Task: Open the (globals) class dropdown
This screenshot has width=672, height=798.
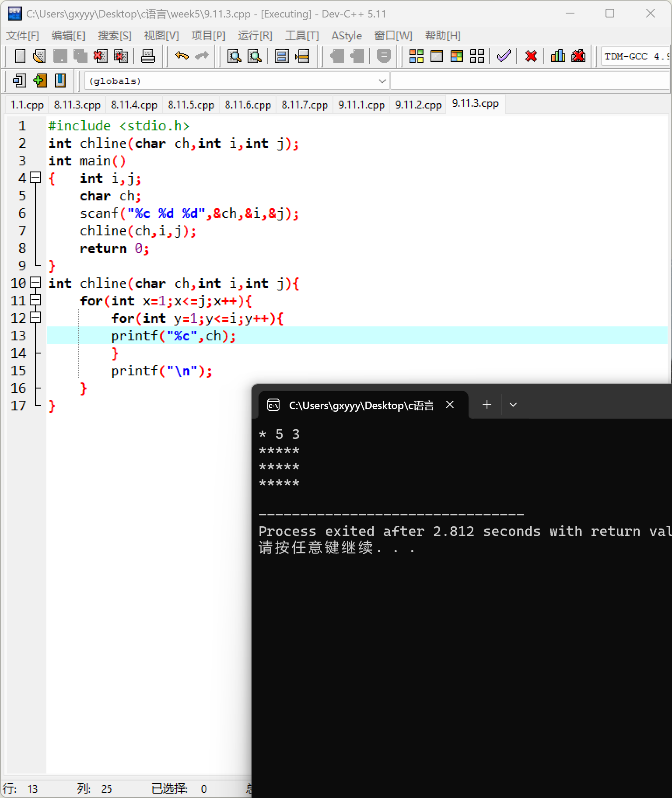Action: point(236,81)
